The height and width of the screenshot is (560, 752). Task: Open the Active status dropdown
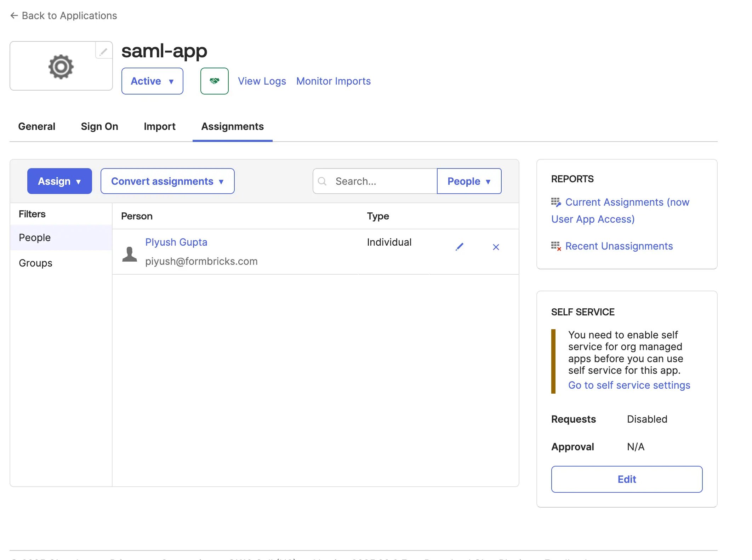click(152, 81)
